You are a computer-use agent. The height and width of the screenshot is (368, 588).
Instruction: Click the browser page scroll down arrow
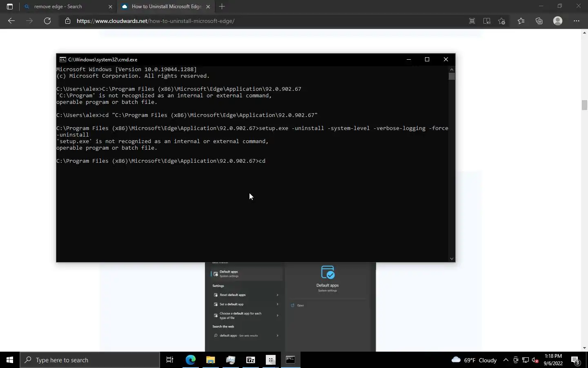click(x=584, y=348)
